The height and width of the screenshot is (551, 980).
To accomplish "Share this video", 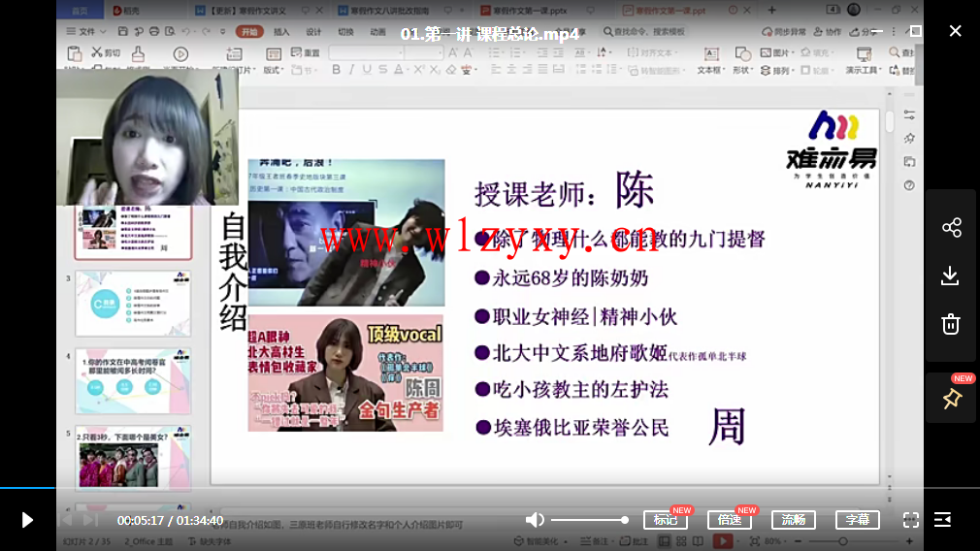I will tap(951, 227).
